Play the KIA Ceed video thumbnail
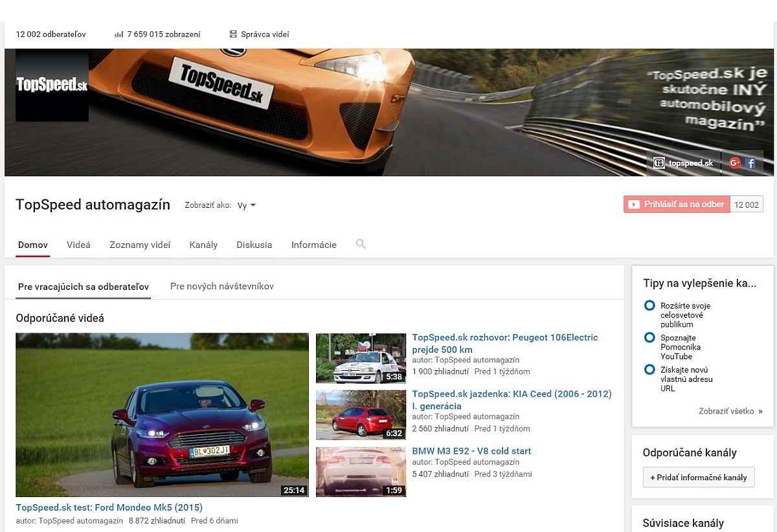 click(x=361, y=415)
